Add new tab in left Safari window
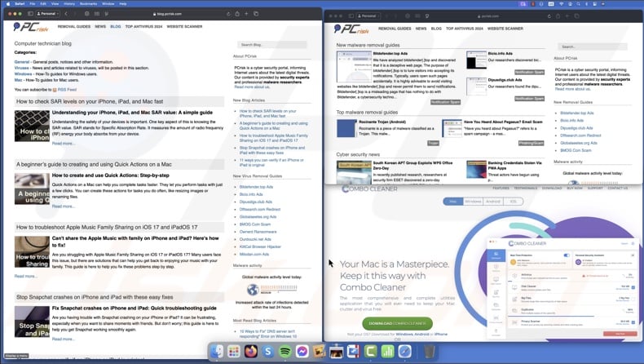This screenshot has height=364, width=644. [246, 14]
